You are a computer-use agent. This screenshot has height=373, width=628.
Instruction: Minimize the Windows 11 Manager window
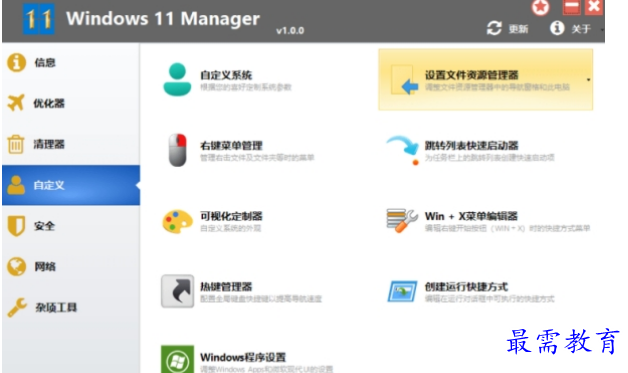coord(572,7)
